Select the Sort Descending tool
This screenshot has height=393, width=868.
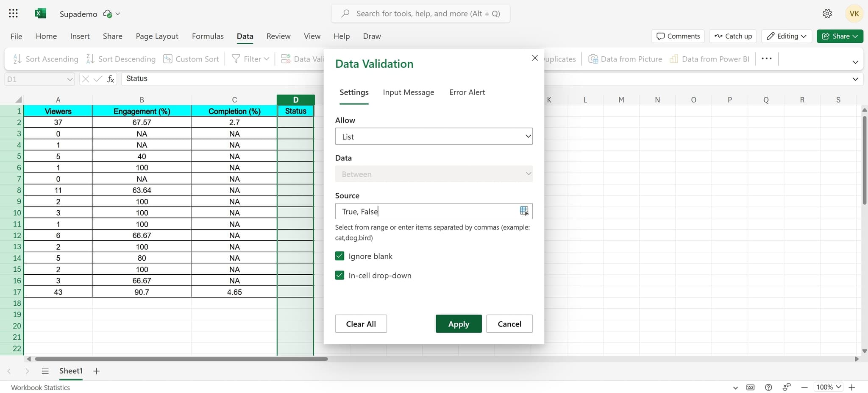120,59
